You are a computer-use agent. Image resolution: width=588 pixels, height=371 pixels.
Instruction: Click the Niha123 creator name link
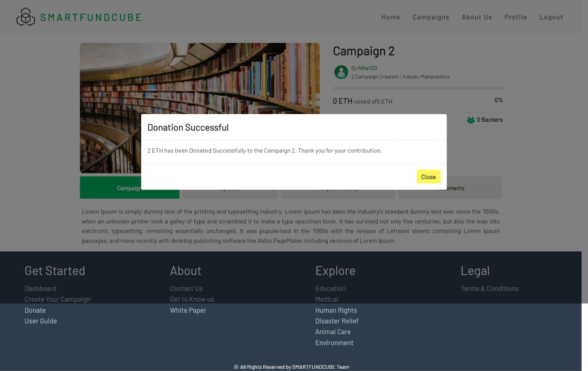pos(367,68)
